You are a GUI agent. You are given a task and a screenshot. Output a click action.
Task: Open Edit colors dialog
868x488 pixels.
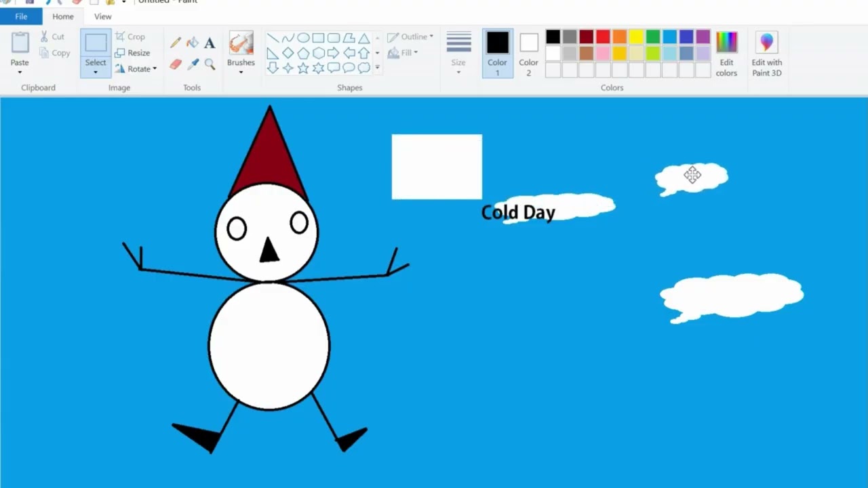tap(726, 54)
